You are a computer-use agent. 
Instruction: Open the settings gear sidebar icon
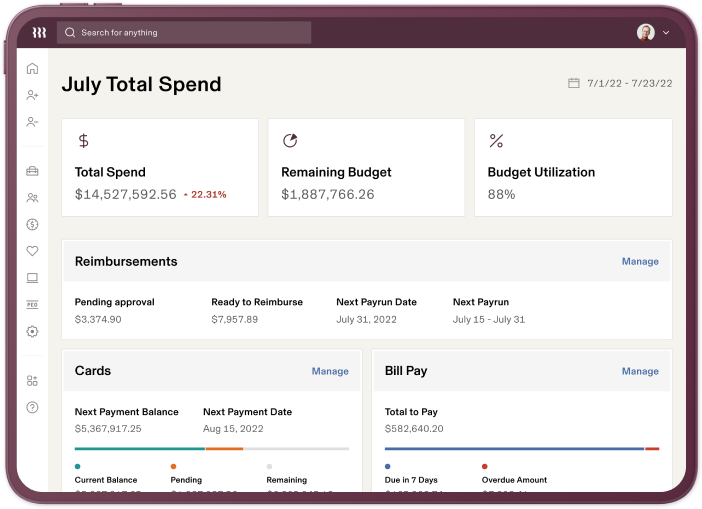32,332
